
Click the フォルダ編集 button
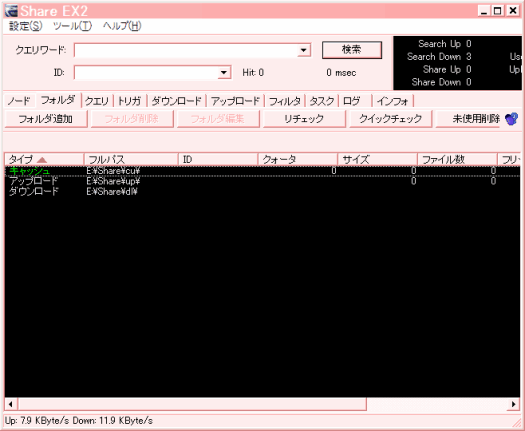coord(218,119)
